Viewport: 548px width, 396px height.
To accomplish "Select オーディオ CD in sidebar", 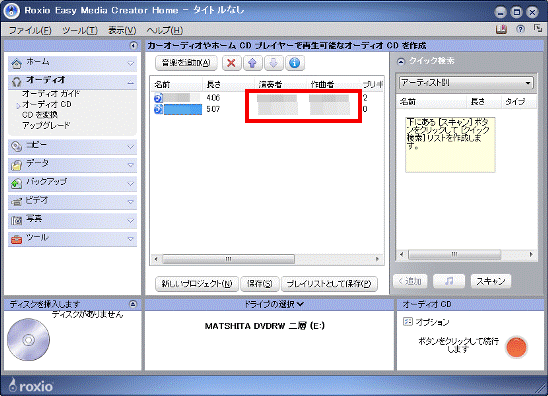I will coord(47,104).
